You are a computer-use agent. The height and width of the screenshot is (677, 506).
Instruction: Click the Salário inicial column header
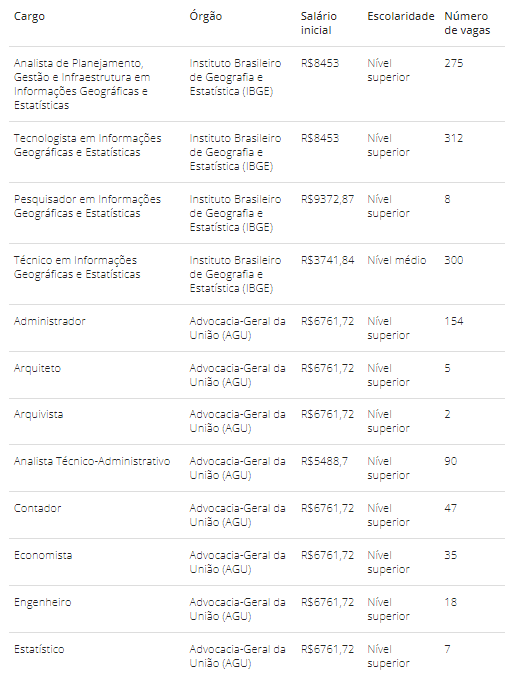[319, 23]
